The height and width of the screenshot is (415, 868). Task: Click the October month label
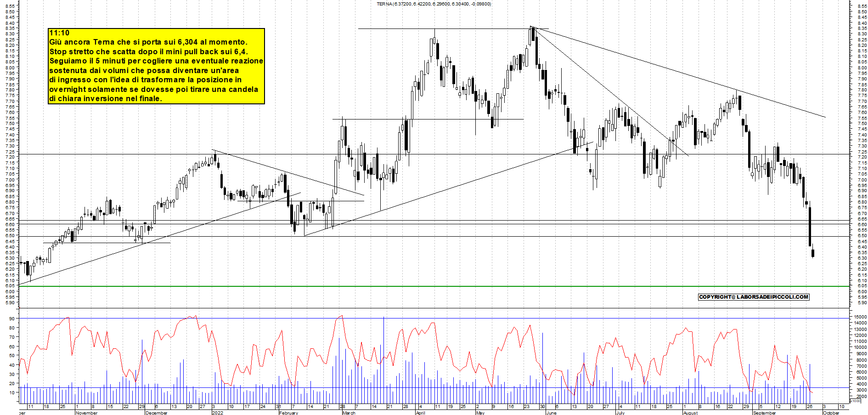831,413
